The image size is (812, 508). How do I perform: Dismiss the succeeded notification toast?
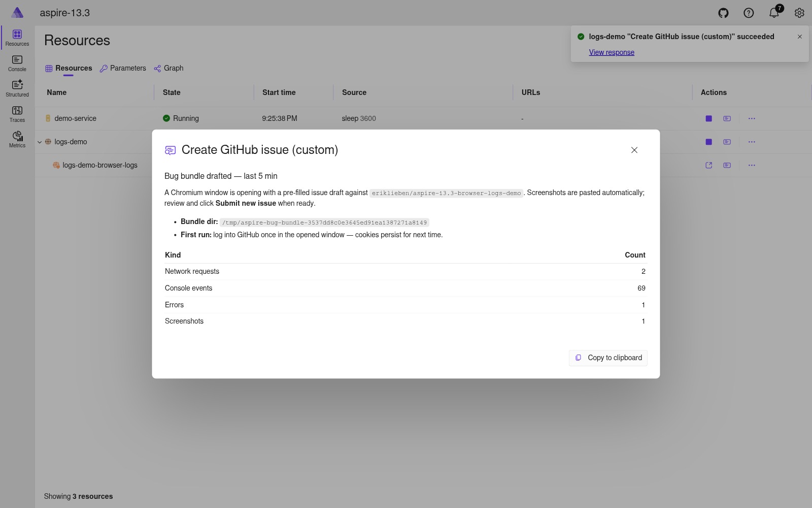(x=800, y=37)
